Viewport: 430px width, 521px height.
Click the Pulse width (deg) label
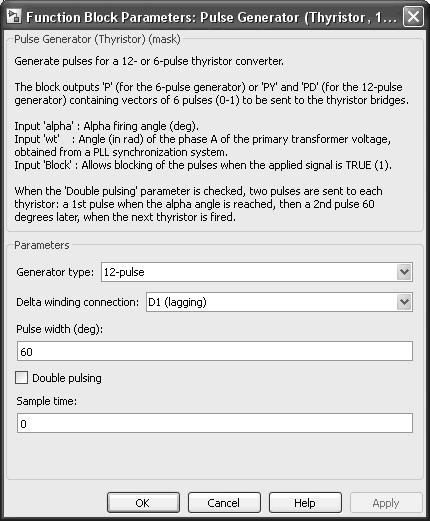click(x=60, y=329)
